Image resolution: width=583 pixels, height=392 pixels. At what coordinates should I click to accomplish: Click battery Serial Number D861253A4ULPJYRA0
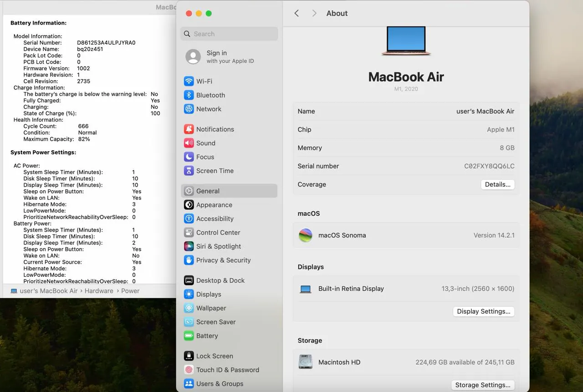(106, 43)
